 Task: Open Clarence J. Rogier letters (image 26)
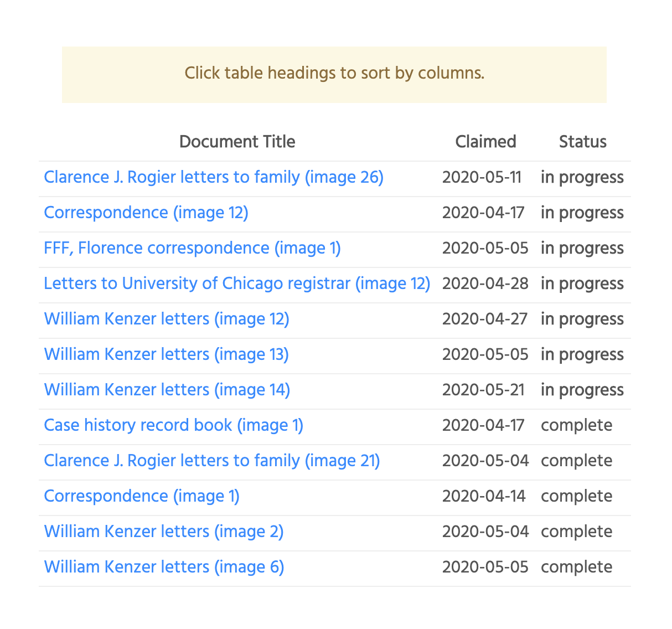click(213, 177)
